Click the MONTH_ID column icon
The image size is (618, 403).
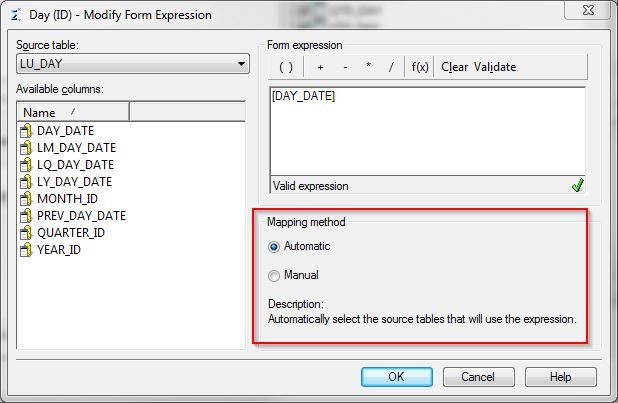[27, 199]
